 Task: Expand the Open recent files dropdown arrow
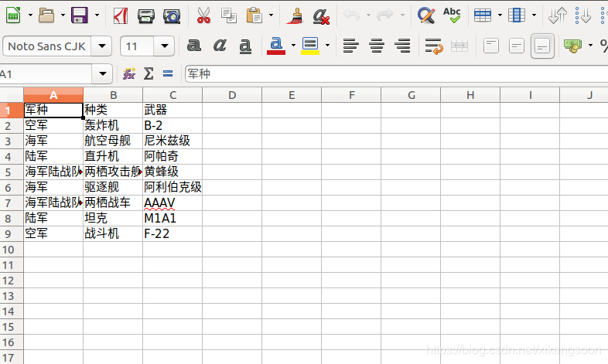pyautogui.click(x=63, y=15)
